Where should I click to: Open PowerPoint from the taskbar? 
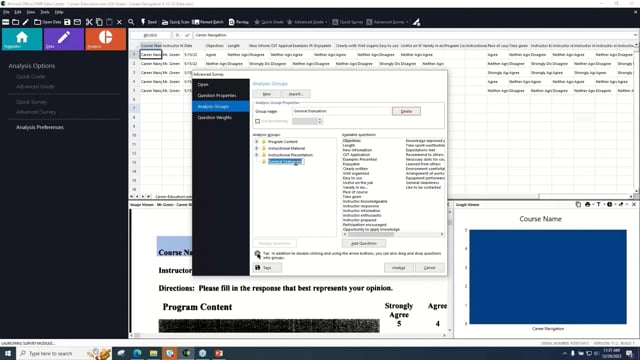pyautogui.click(x=219, y=353)
